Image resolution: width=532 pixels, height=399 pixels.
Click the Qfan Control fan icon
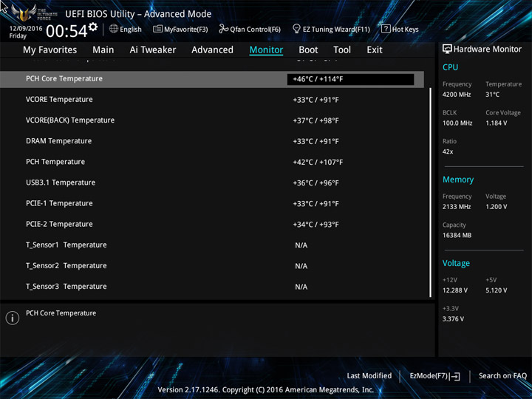[223, 29]
